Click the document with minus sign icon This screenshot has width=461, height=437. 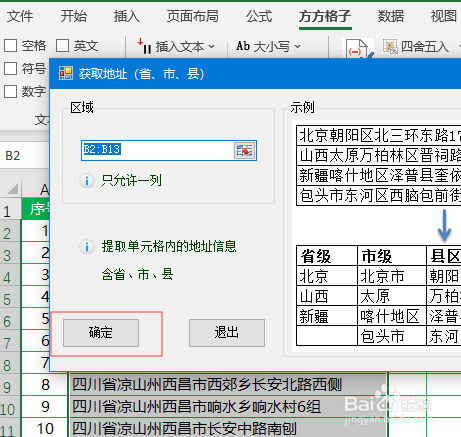point(357,49)
